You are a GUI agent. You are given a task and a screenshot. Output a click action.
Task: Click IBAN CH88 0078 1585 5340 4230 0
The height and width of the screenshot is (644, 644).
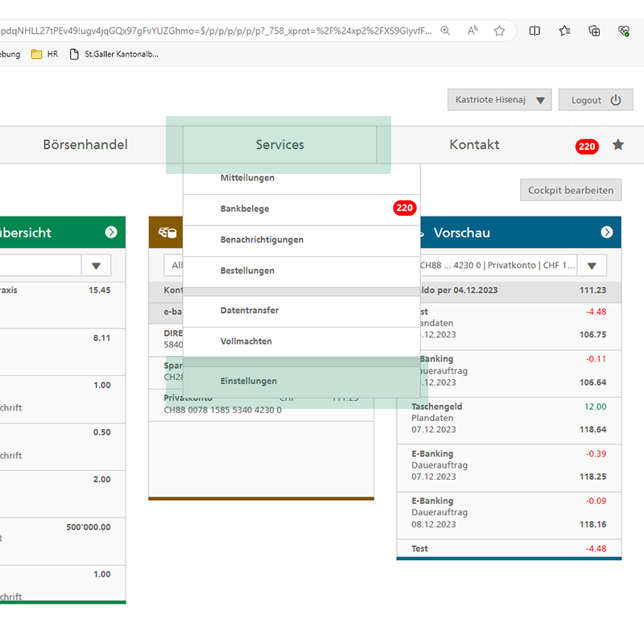223,410
